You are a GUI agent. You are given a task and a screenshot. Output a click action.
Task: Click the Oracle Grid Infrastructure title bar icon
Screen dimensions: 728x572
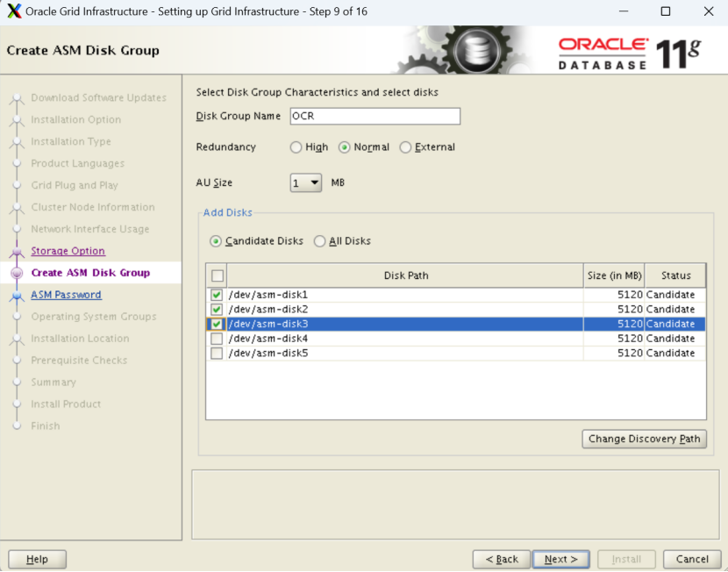click(12, 11)
